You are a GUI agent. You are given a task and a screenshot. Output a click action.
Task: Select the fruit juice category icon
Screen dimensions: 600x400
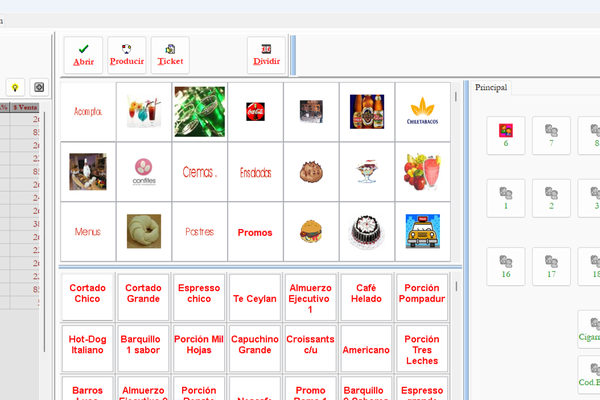[422, 172]
